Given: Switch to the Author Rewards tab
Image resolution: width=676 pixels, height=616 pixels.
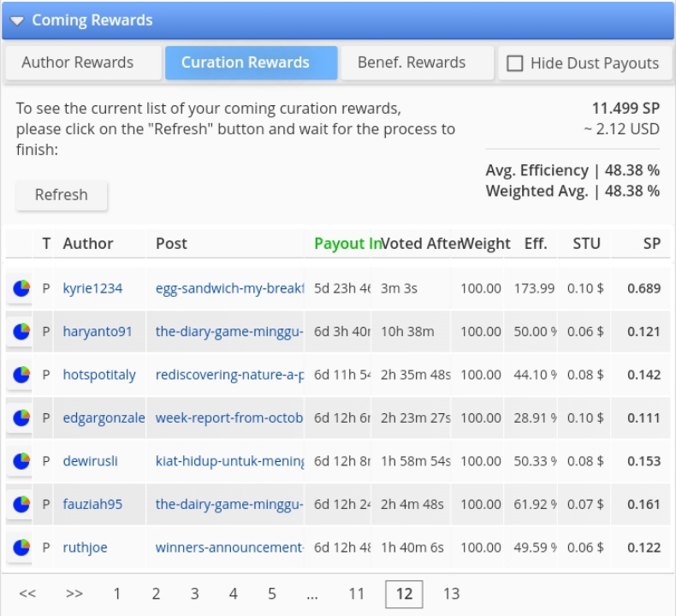Looking at the screenshot, I should pos(84,63).
